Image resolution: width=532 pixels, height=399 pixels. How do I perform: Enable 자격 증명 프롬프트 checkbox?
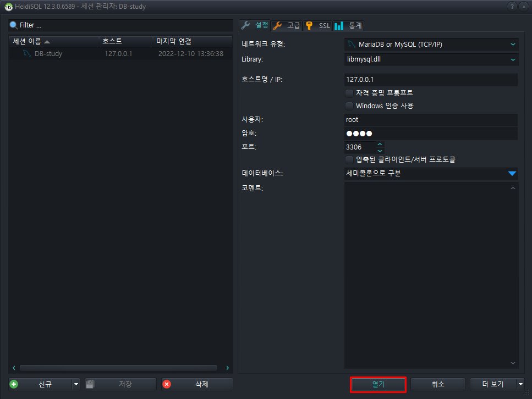[349, 93]
